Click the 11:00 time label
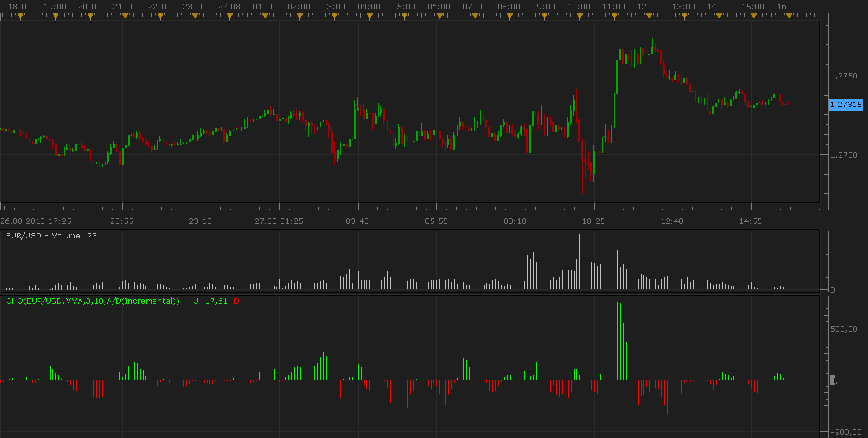The width and height of the screenshot is (868, 438). (614, 6)
